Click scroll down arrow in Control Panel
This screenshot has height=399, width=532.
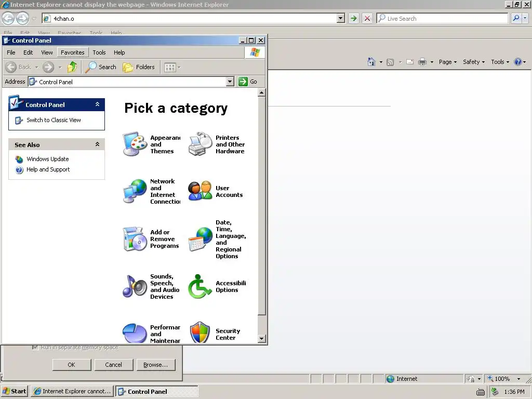tap(261, 339)
